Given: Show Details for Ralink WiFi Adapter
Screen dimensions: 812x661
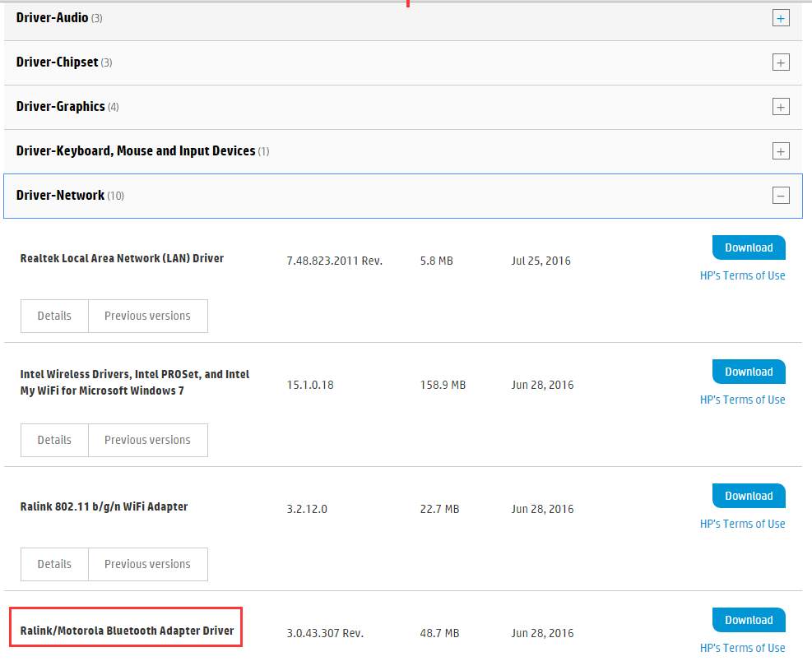Looking at the screenshot, I should point(54,564).
